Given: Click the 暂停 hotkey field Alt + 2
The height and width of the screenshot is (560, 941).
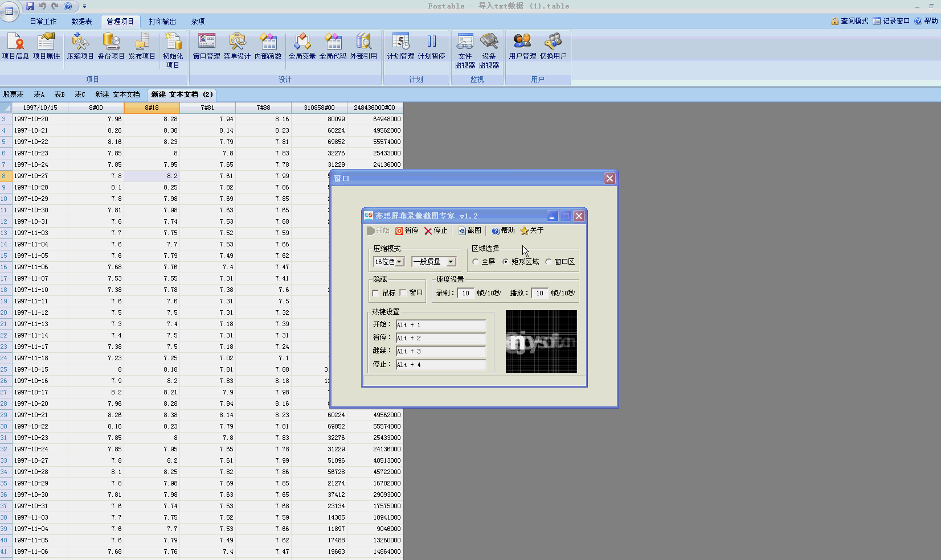Looking at the screenshot, I should [441, 338].
